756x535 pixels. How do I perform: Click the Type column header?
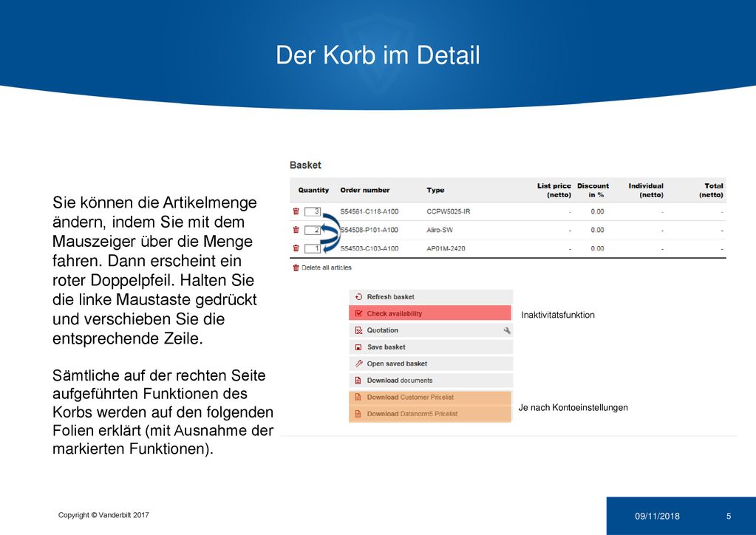point(435,190)
